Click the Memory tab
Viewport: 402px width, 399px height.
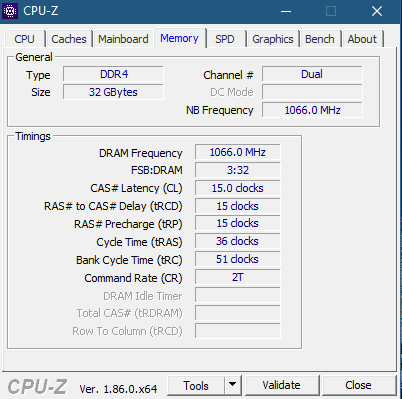click(179, 38)
